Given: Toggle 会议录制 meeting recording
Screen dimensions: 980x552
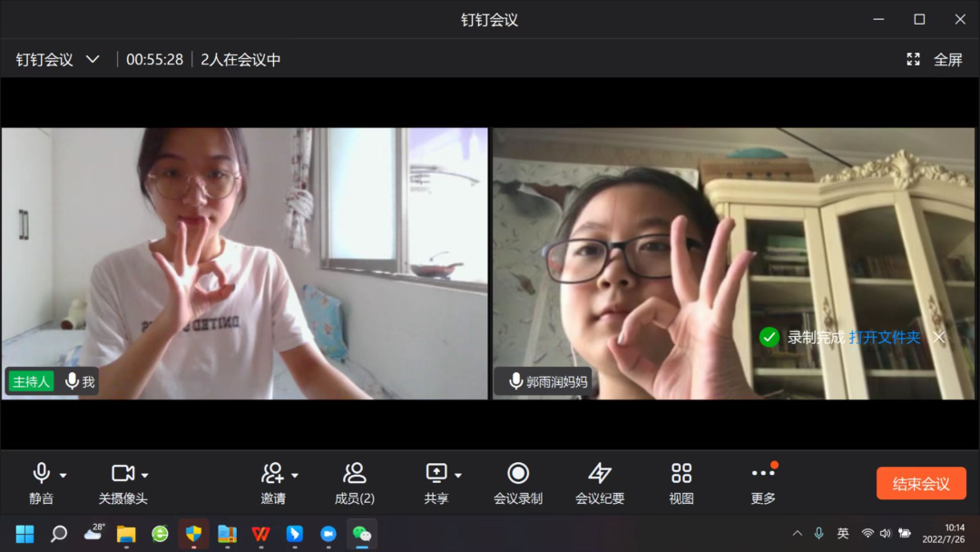Looking at the screenshot, I should click(x=517, y=483).
